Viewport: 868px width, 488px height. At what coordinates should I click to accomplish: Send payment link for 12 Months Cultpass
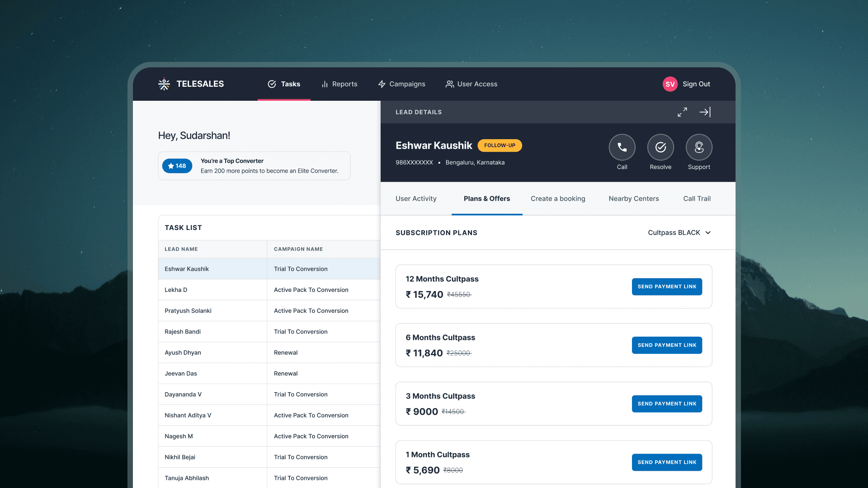pos(667,286)
